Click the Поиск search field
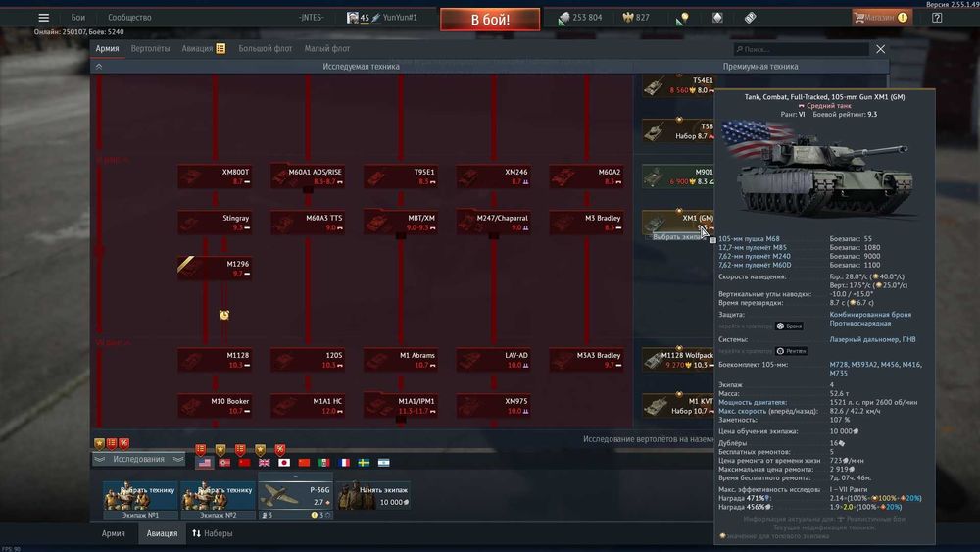The width and height of the screenshot is (980, 552). (801, 49)
